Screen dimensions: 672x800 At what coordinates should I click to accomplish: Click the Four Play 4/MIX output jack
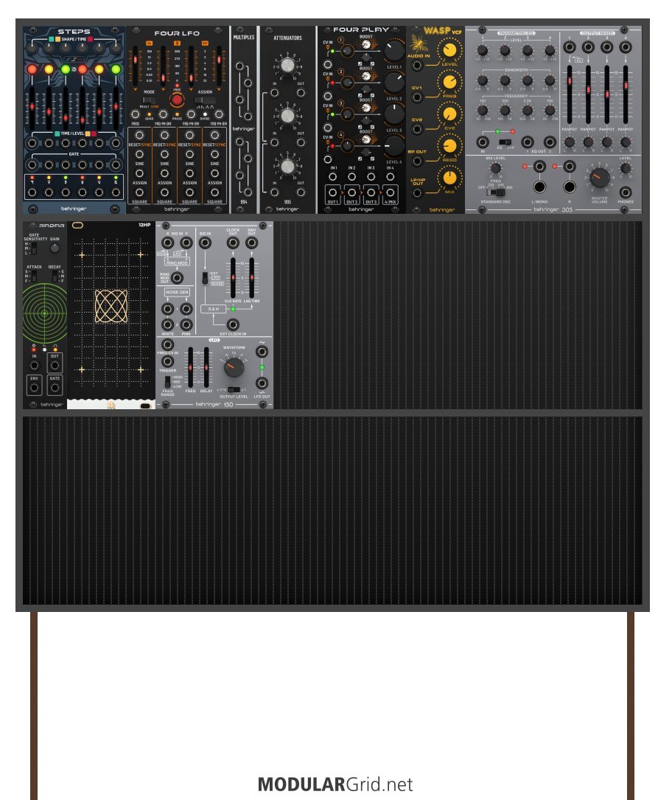click(x=390, y=193)
